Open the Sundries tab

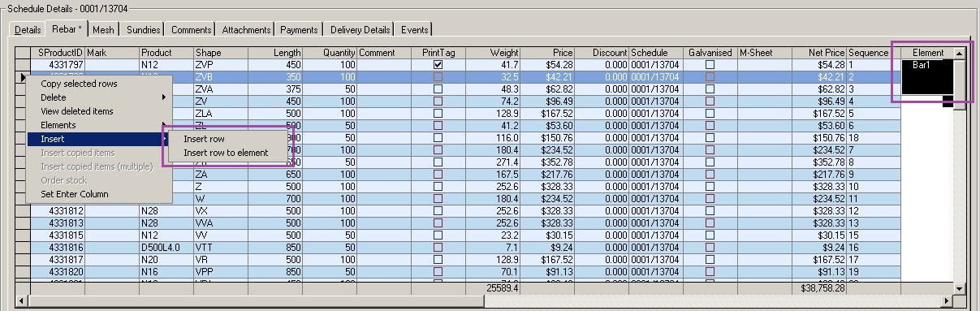(143, 30)
